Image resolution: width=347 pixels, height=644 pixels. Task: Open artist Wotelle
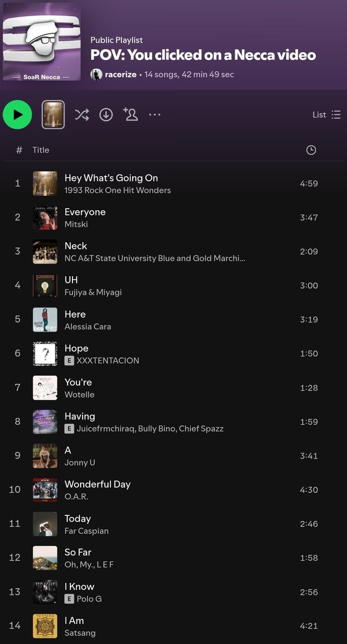(79, 394)
